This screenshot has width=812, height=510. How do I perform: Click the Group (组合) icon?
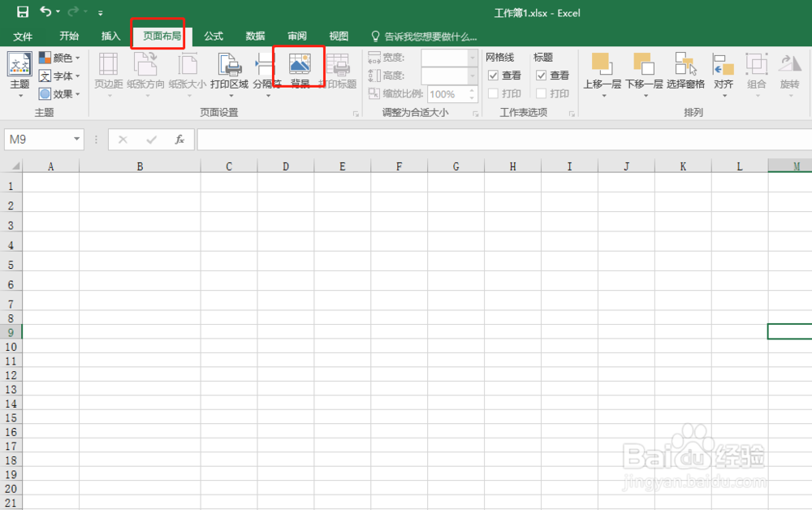coord(757,64)
